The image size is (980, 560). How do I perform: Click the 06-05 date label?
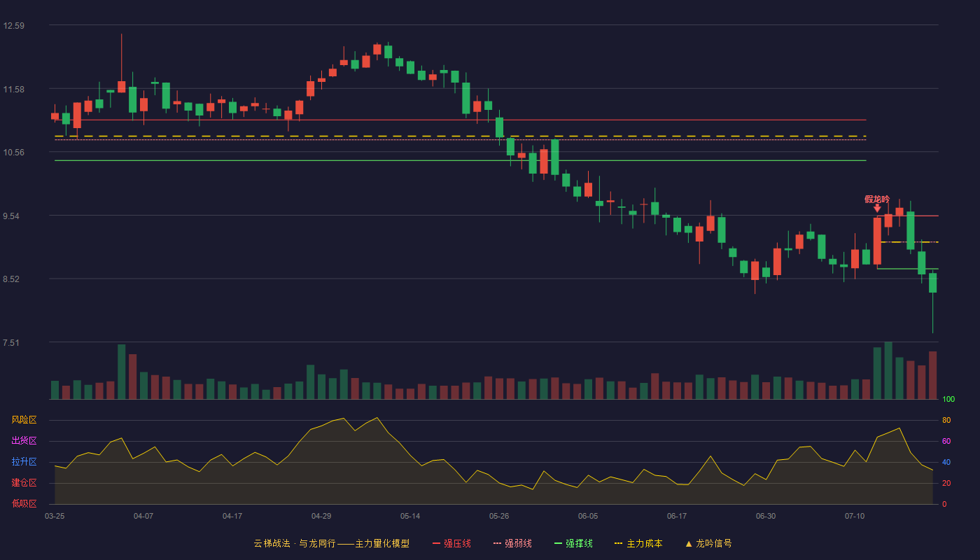click(x=588, y=516)
